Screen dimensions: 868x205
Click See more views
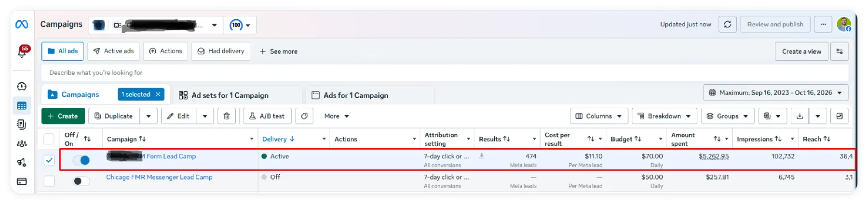279,51
